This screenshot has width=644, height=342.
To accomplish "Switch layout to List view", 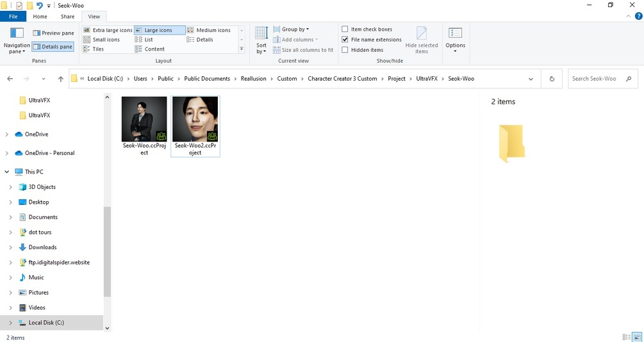I will click(144, 40).
